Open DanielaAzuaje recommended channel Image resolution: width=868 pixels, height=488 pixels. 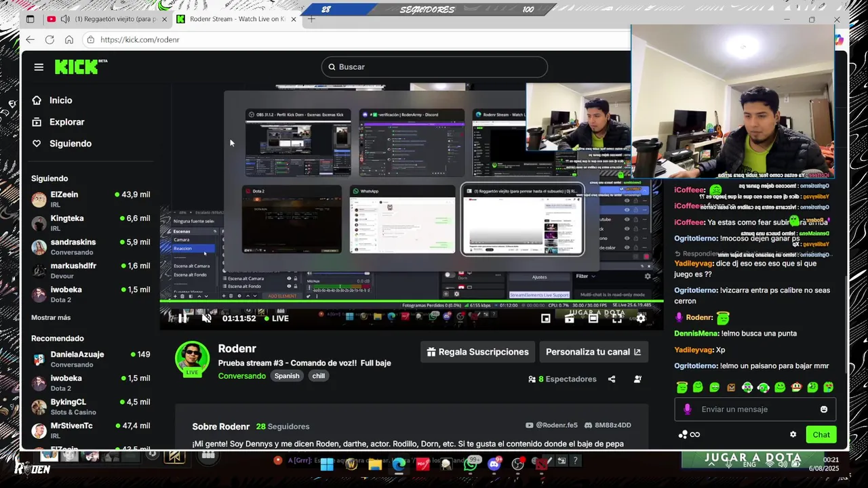[90, 359]
